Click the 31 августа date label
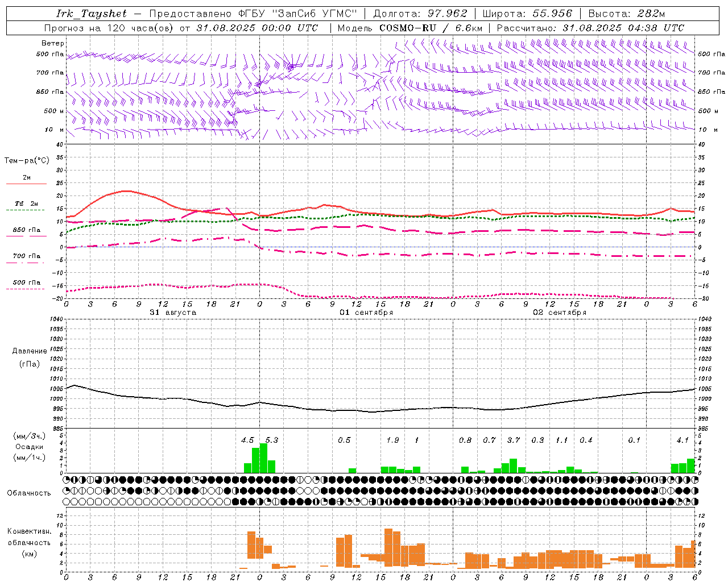728x582 pixels. coord(173,313)
